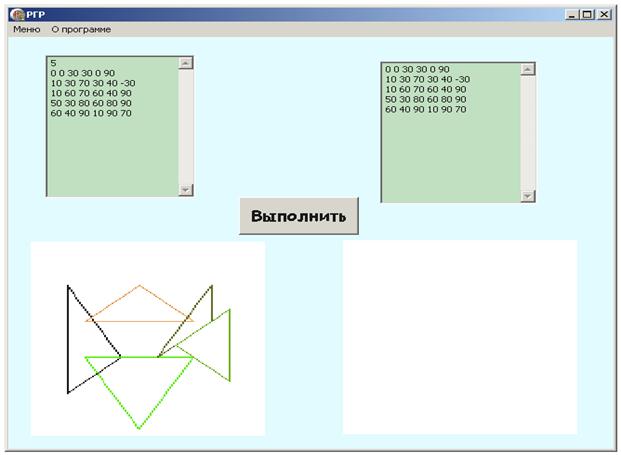Click the empty white canvas on the right
Viewport: 621px width, 455px height.
click(x=460, y=337)
